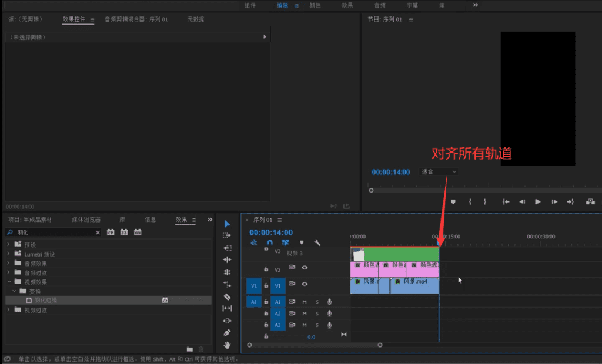Click the timeline zoom scrollbar right handle
Image resolution: width=602 pixels, height=364 pixels.
point(380,345)
